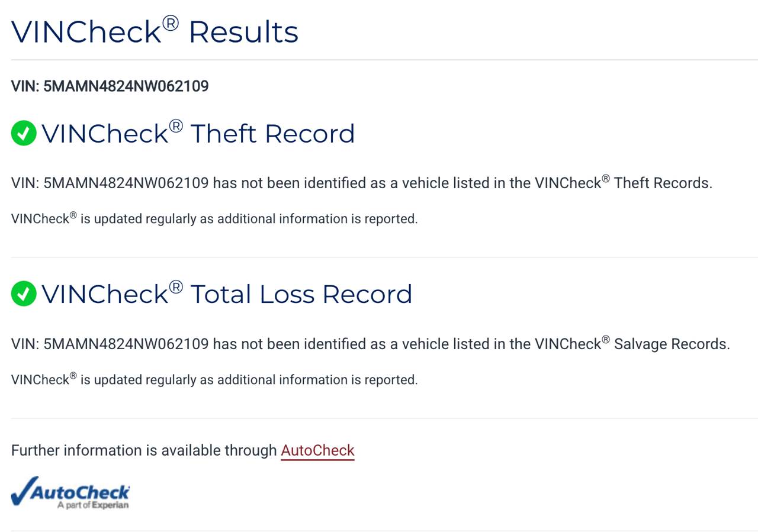The height and width of the screenshot is (532, 758).
Task: Click the update note below the Theft Records sentence
Action: [x=214, y=219]
